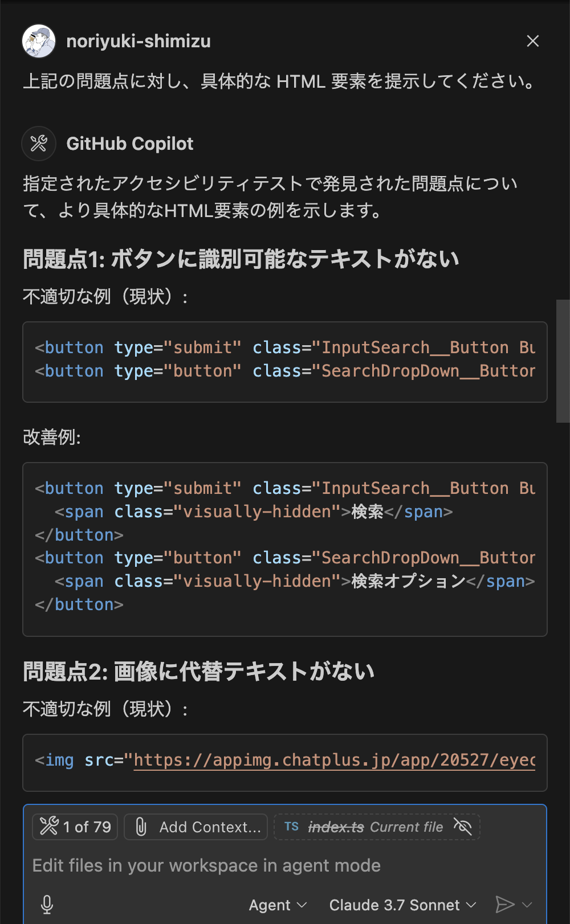Click the send message arrow icon
570x924 pixels.
tap(506, 904)
